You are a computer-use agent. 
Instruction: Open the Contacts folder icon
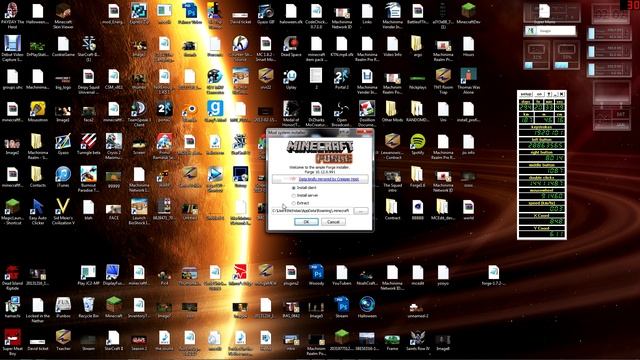[x=38, y=176]
